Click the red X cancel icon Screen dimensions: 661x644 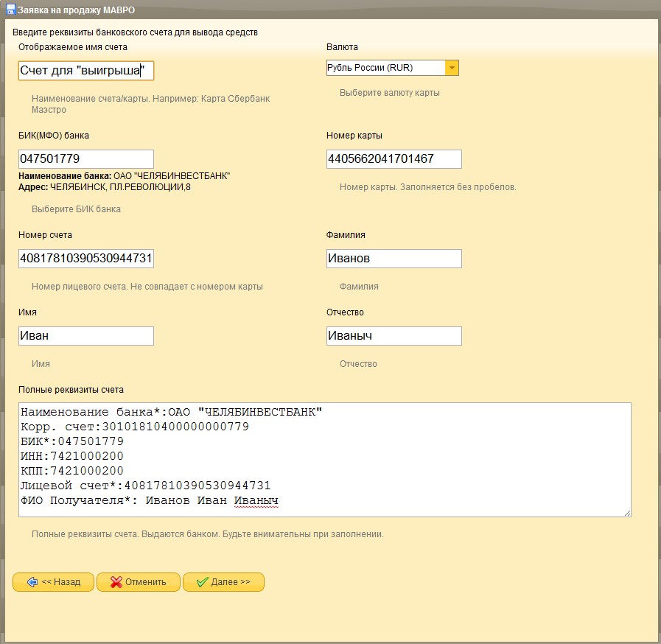pos(116,582)
